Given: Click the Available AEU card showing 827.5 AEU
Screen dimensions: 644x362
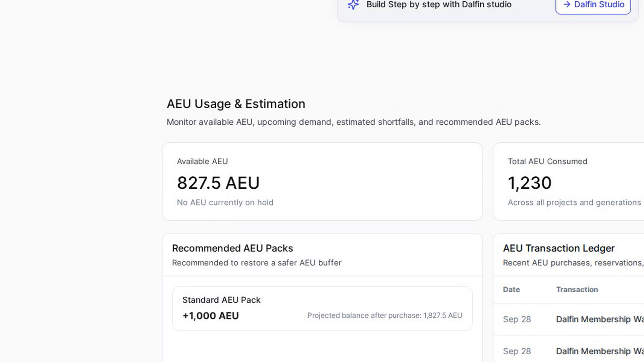Looking at the screenshot, I should coord(322,182).
